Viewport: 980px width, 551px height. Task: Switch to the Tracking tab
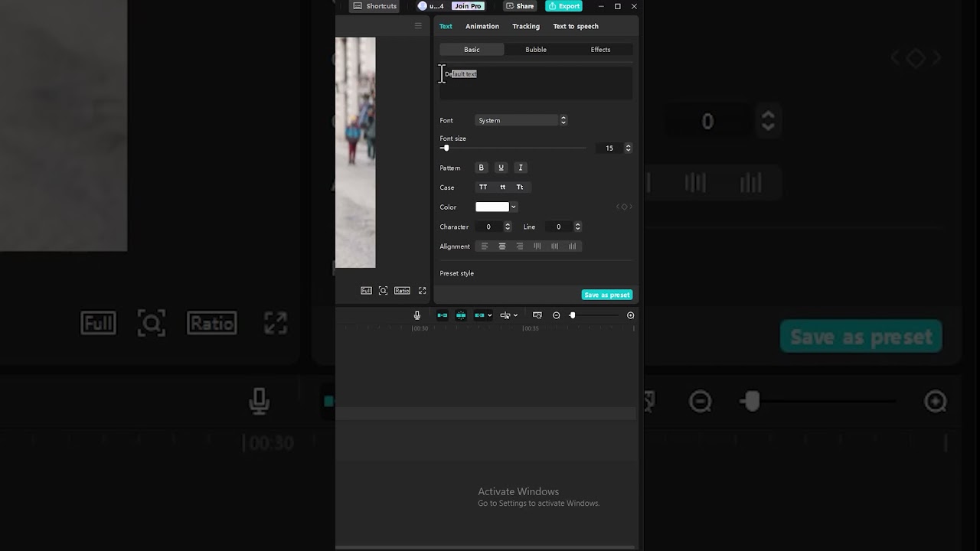pyautogui.click(x=526, y=26)
